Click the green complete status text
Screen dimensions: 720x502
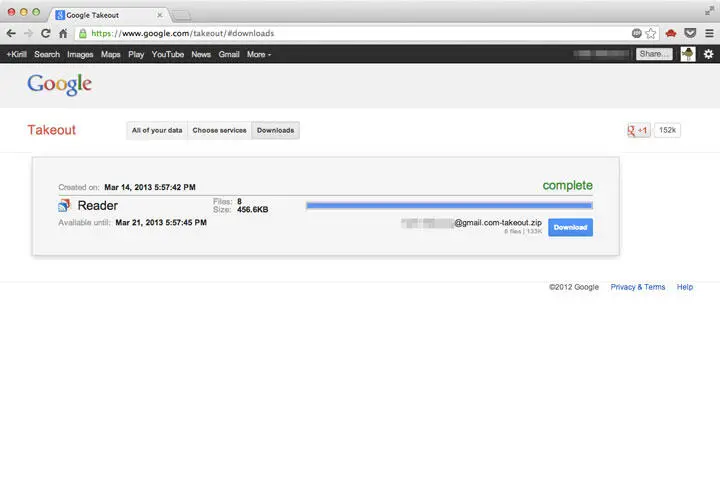[x=568, y=186]
